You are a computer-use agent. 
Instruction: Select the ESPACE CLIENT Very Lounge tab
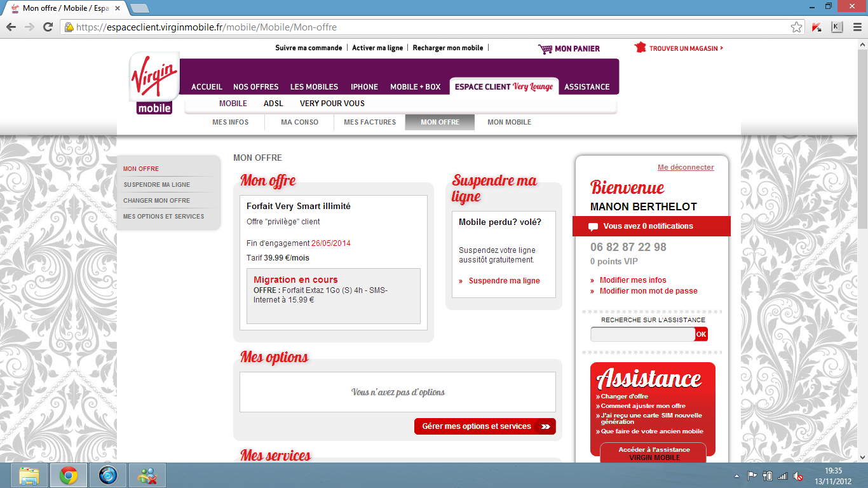[504, 86]
